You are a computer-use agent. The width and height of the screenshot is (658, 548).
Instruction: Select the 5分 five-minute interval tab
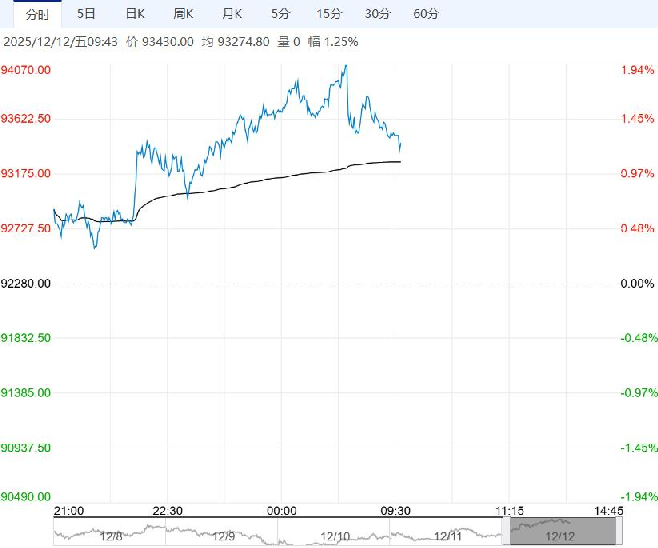(281, 14)
